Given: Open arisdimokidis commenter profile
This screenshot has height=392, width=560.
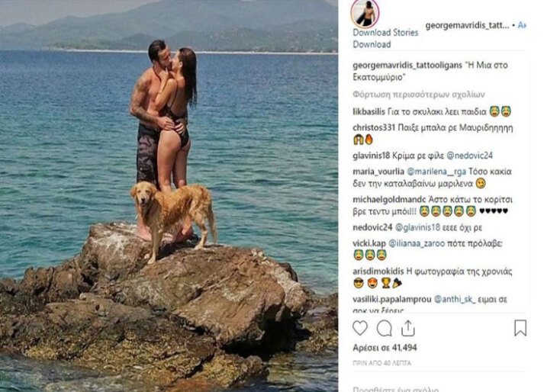Looking at the screenshot, I should [x=378, y=272].
